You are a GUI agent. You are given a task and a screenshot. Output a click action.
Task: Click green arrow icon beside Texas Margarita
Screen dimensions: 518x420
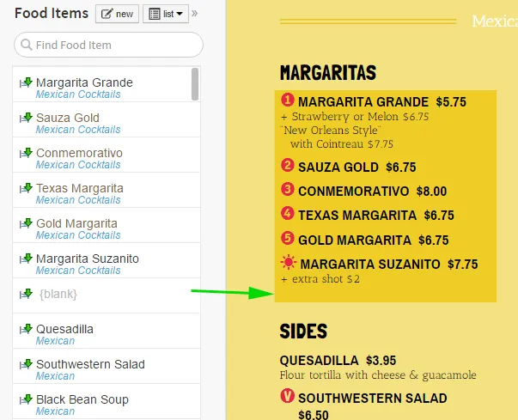click(x=27, y=188)
